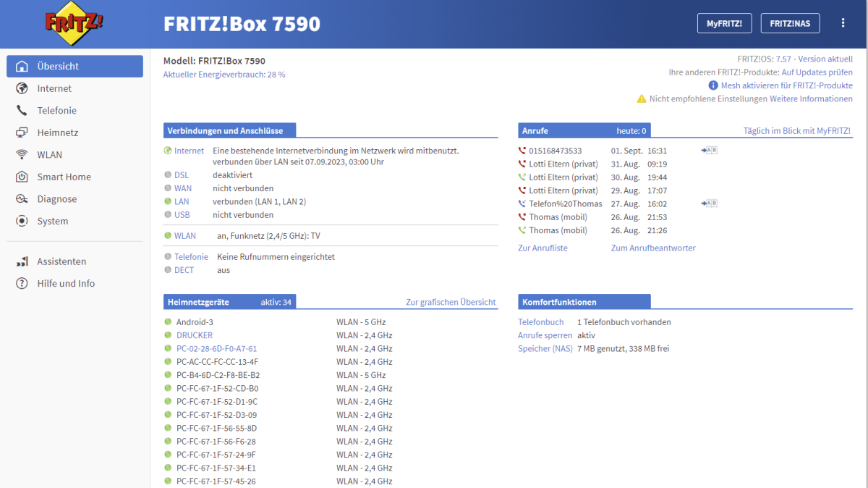The width and height of the screenshot is (868, 488).
Task: Open device PC-02-28-6D-F0-A7-61 link
Action: (x=217, y=349)
